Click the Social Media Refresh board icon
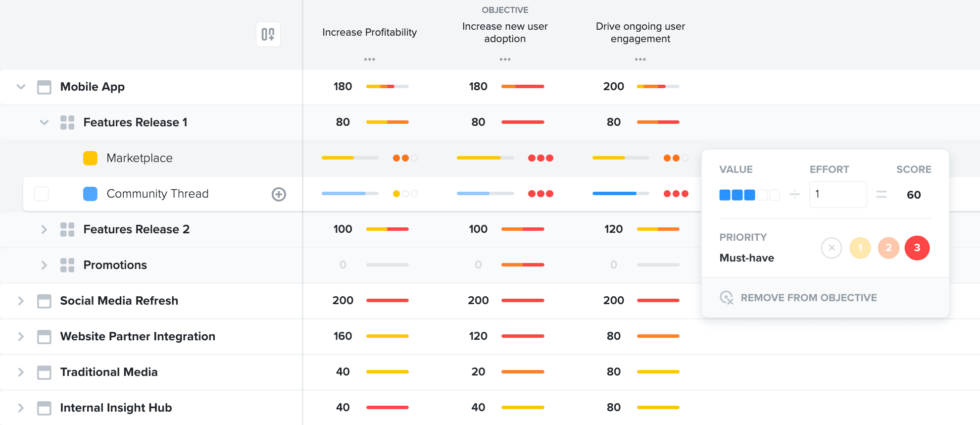Screen dimensions: 980x425 (x=45, y=301)
